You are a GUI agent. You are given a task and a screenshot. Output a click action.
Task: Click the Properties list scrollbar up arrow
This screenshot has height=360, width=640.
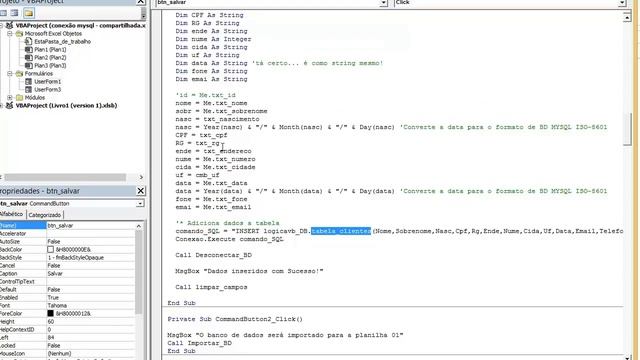coord(139,226)
